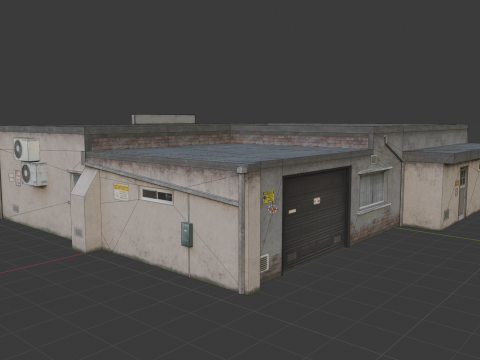This screenshot has height=360, width=480.
Task: Select the yellow sign on the side wall
Action: (121, 192)
